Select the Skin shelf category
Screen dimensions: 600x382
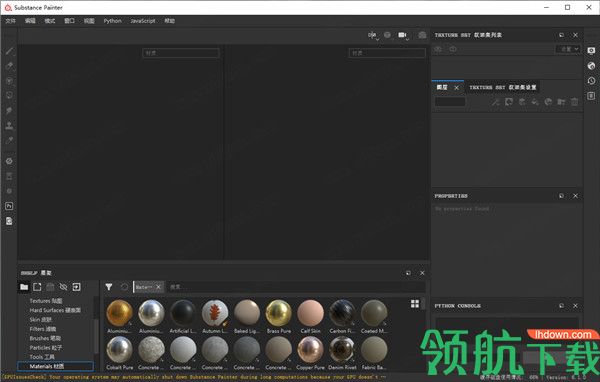point(40,320)
